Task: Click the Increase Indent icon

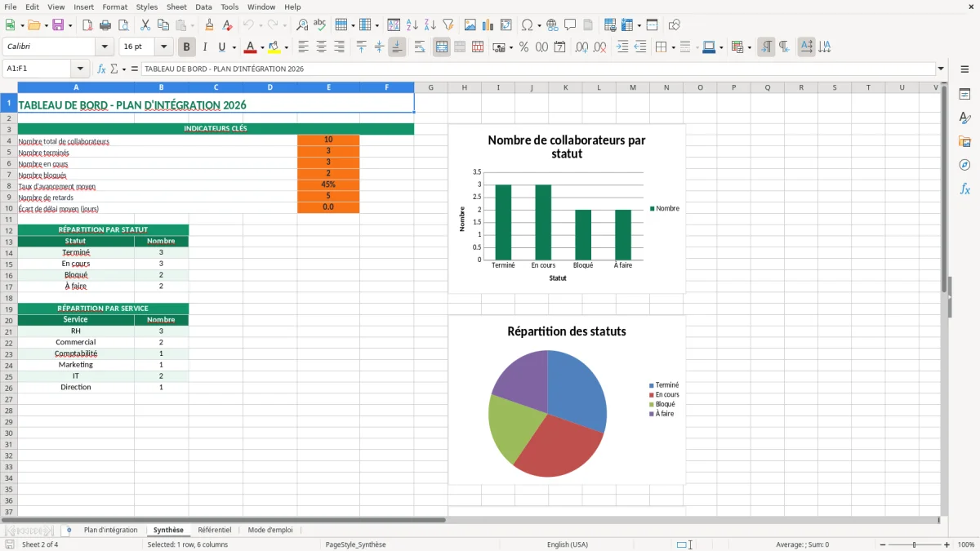Action: (622, 47)
